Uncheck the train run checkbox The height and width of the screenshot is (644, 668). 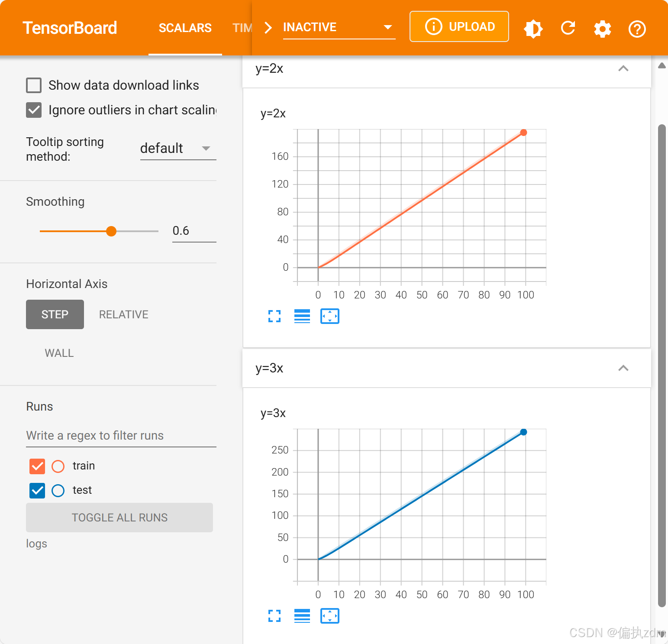point(37,466)
